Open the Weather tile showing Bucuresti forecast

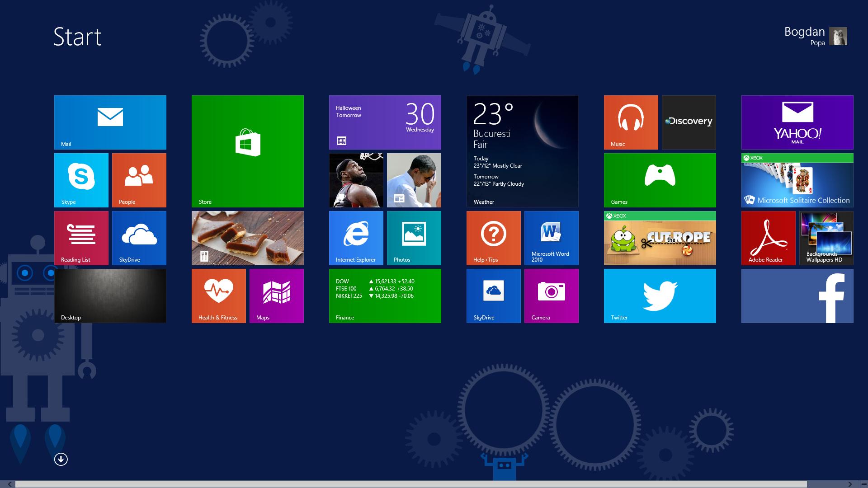pyautogui.click(x=522, y=151)
